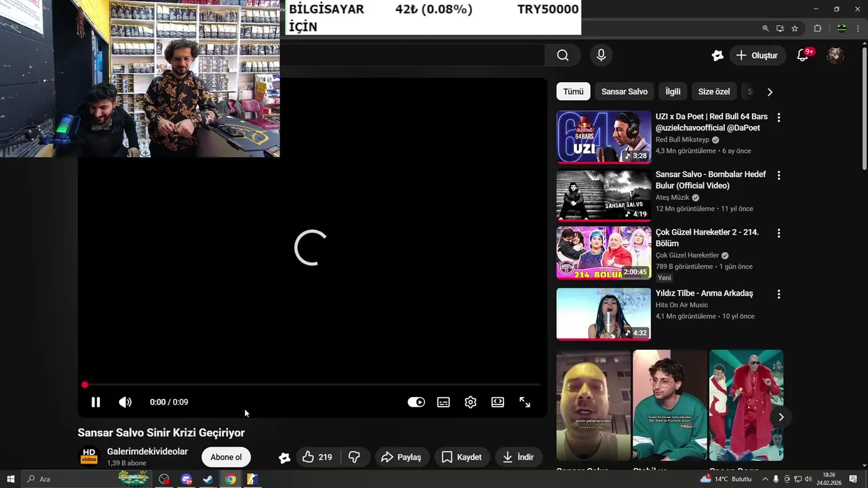
Task: Open the system tray microphone icon
Action: click(776, 479)
